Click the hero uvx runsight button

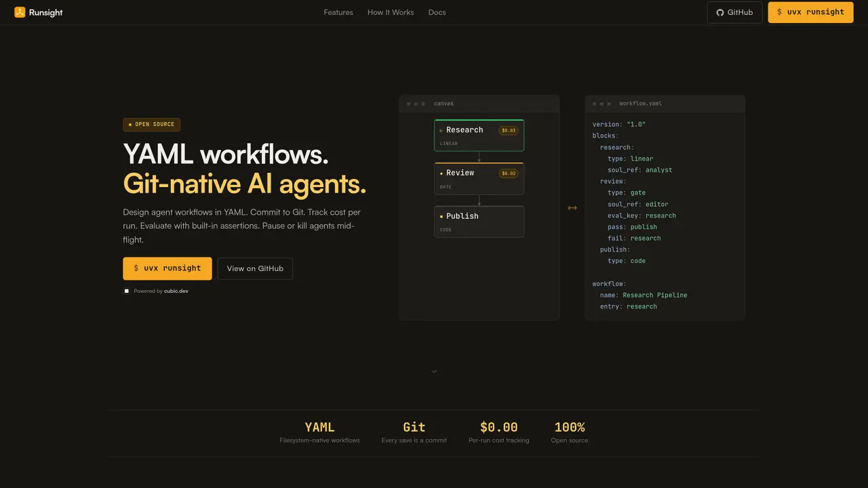coord(167,268)
